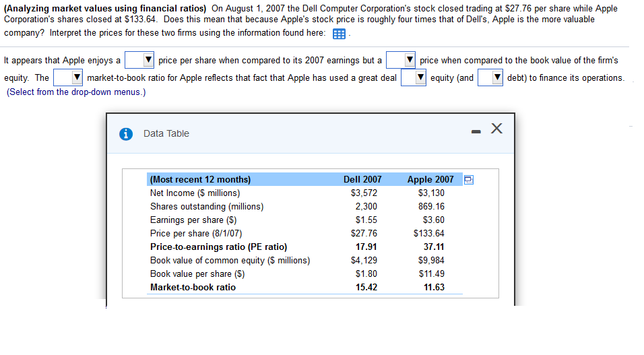The height and width of the screenshot is (355, 644).
Task: Click the copy table icon next to Apple 2007
Action: (x=469, y=180)
